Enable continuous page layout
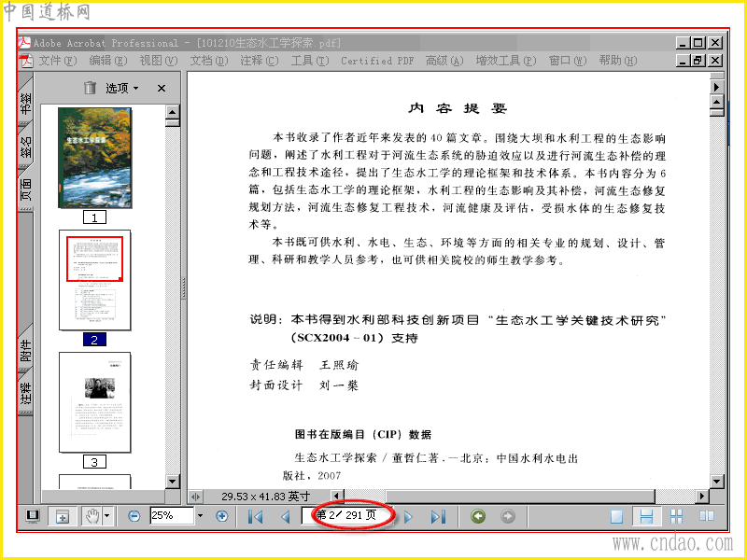The height and width of the screenshot is (560, 747). point(646,516)
